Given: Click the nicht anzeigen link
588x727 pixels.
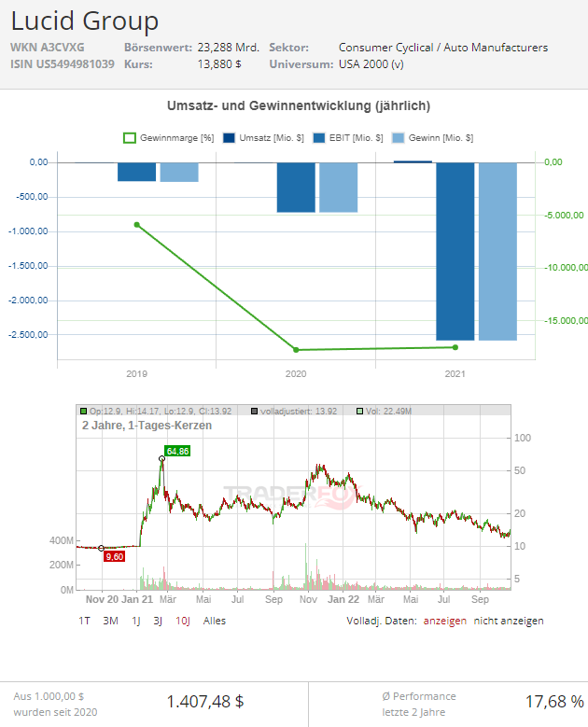Looking at the screenshot, I should tap(509, 621).
